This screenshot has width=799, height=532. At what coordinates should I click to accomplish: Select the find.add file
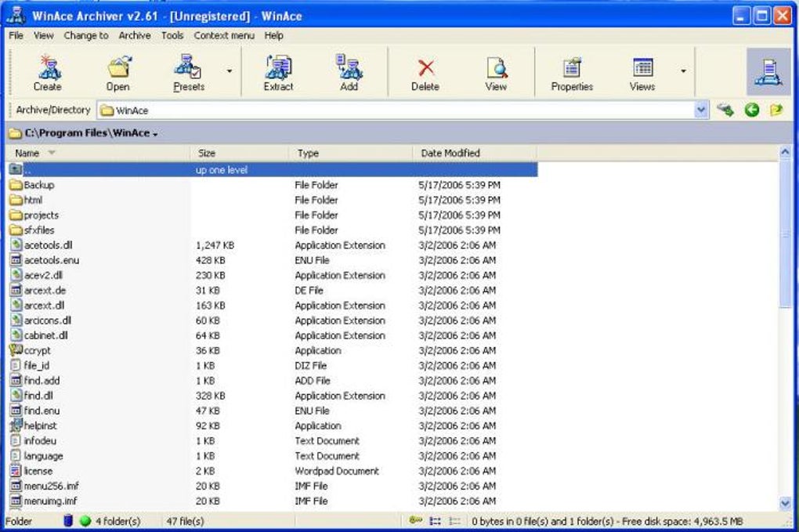point(273,380)
